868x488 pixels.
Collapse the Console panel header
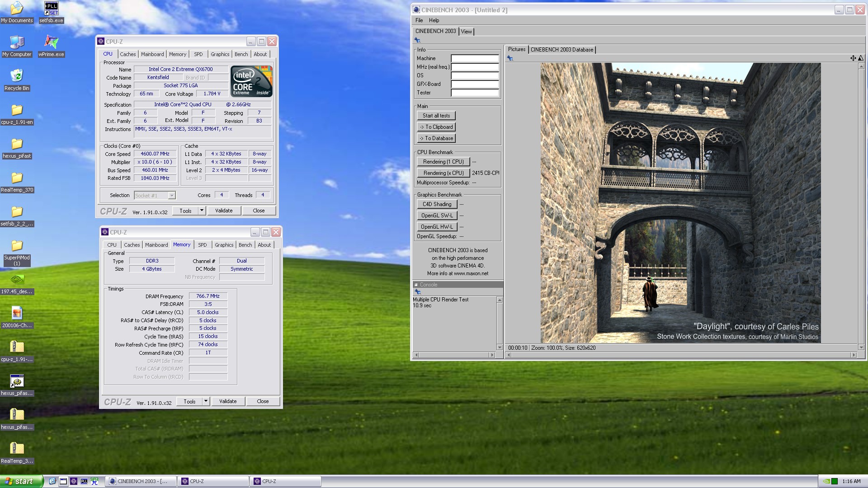point(416,285)
